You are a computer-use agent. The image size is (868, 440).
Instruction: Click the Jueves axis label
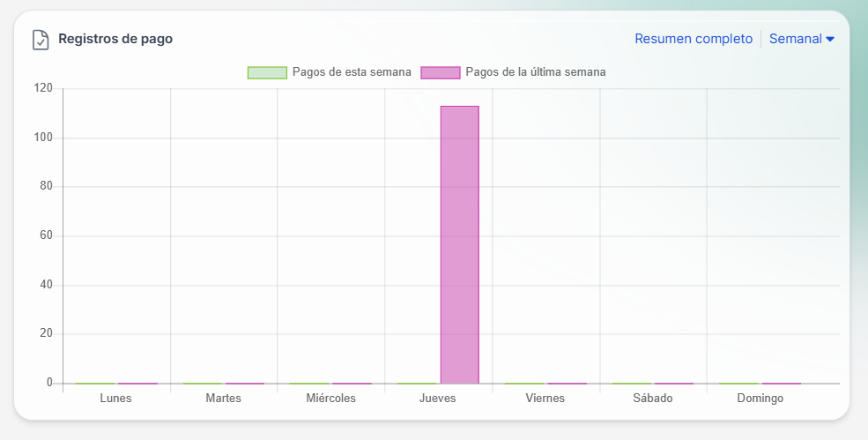point(438,399)
